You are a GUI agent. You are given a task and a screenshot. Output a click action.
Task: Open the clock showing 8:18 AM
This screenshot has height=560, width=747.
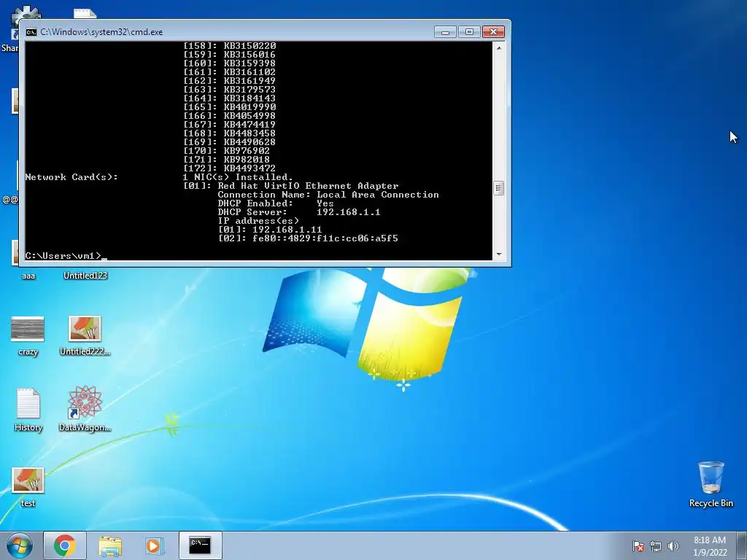click(x=710, y=546)
